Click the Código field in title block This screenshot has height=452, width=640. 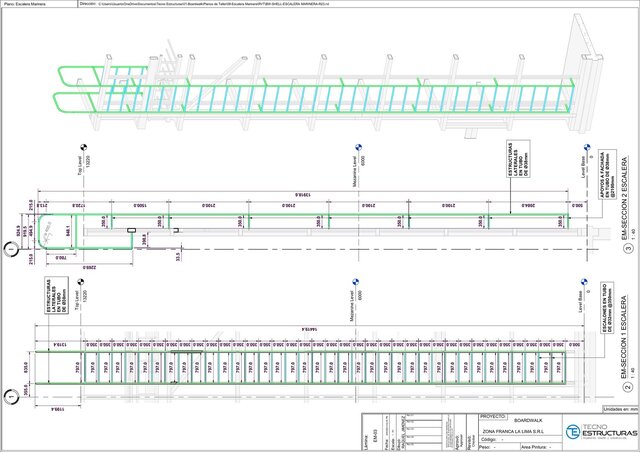520,440
